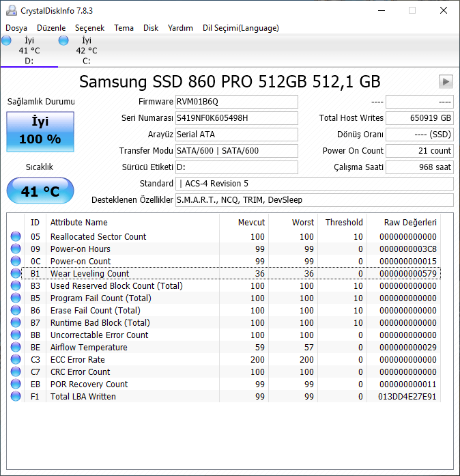Click the Attribute Name column header
The width and height of the screenshot is (460, 476).
click(x=132, y=223)
